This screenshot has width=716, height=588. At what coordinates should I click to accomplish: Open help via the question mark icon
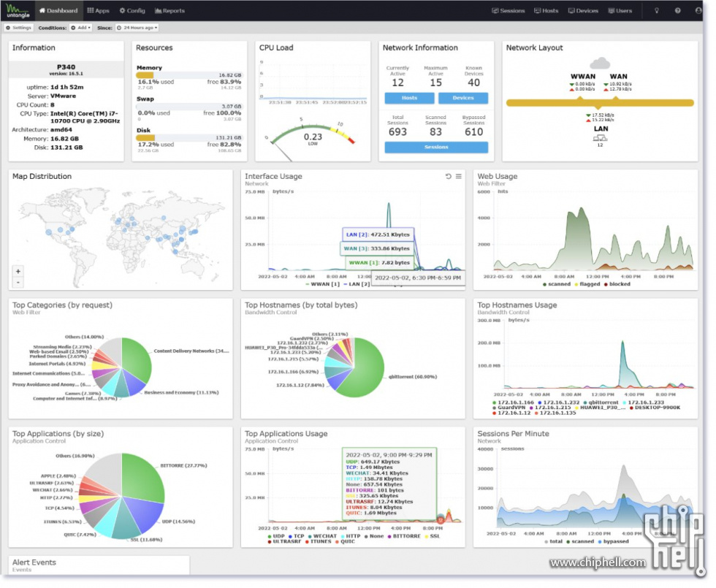point(678,10)
